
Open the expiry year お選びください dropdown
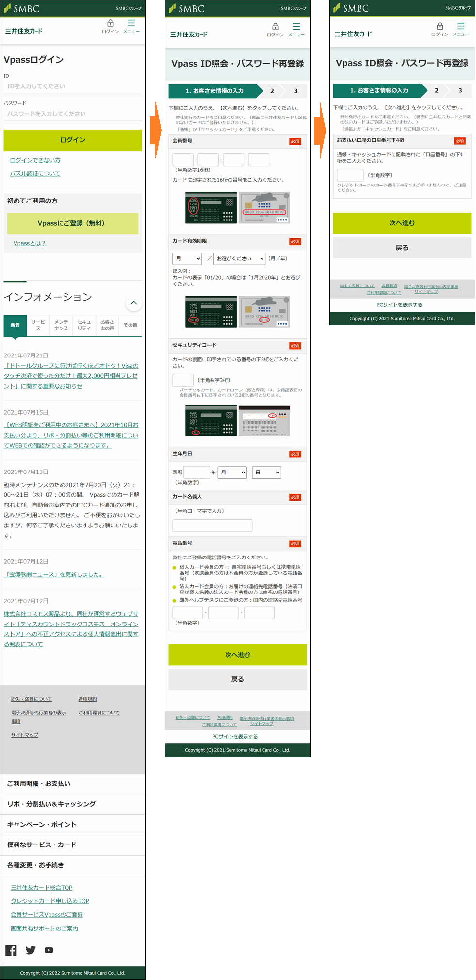(x=240, y=258)
